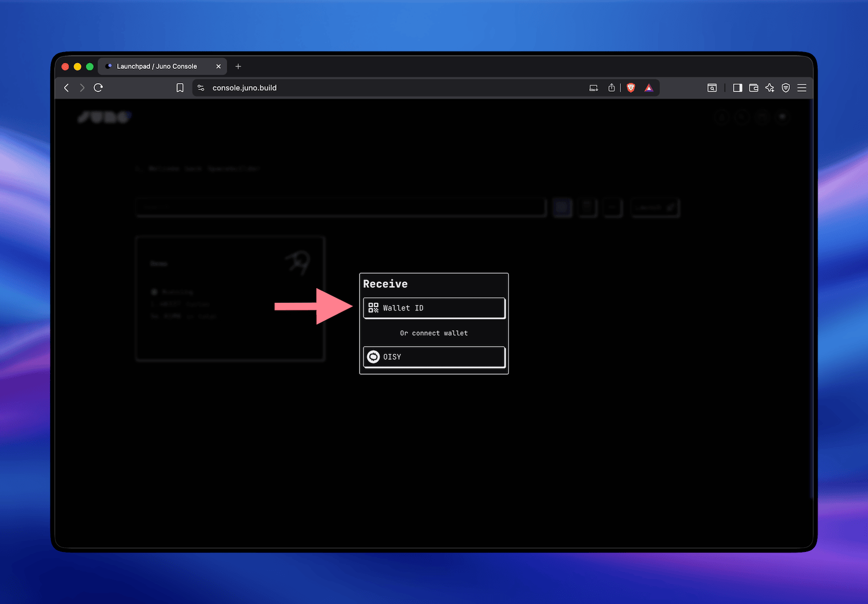Open Brave Leo AI with the sparkle icon
The image size is (868, 604).
coord(770,87)
